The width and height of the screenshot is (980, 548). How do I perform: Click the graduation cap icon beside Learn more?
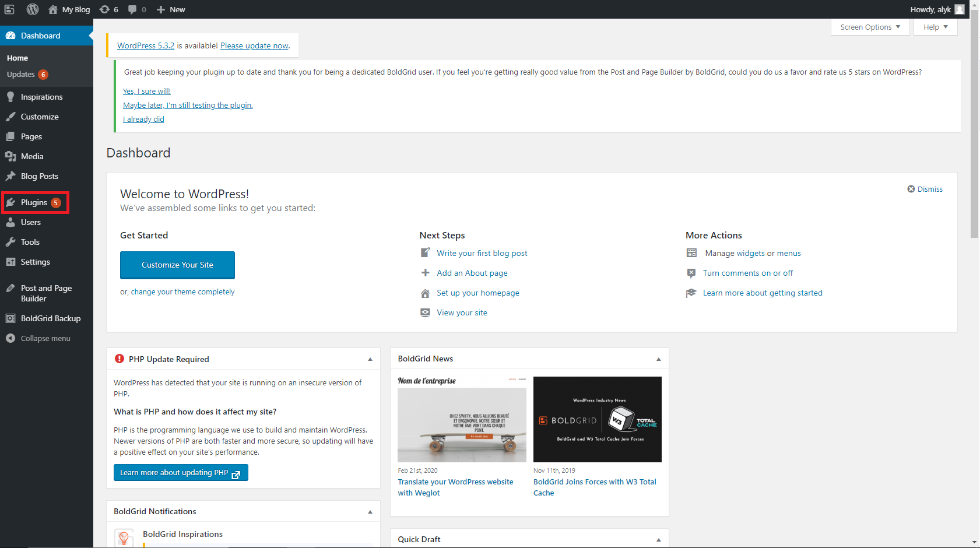pos(691,293)
